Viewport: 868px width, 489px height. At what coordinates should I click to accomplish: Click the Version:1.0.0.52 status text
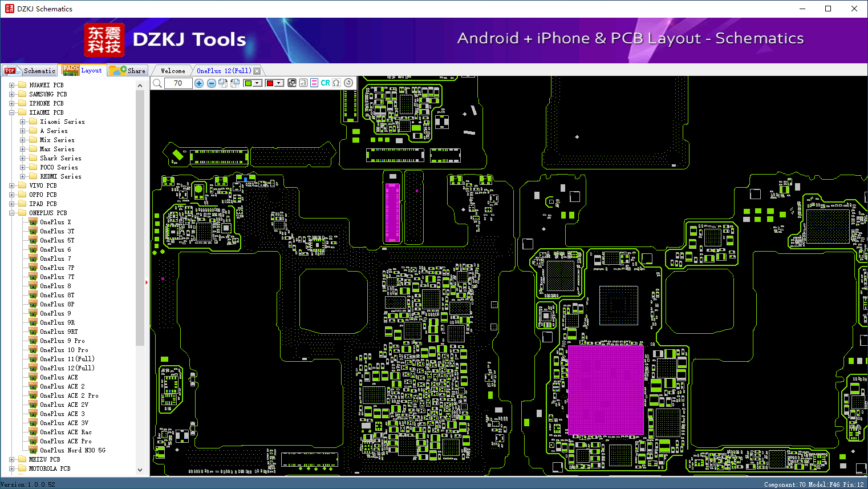[28, 484]
